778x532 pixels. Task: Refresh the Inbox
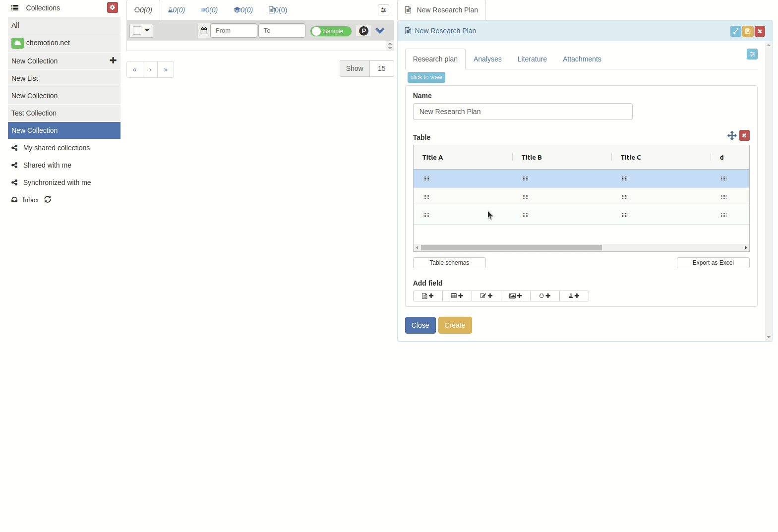(48, 200)
